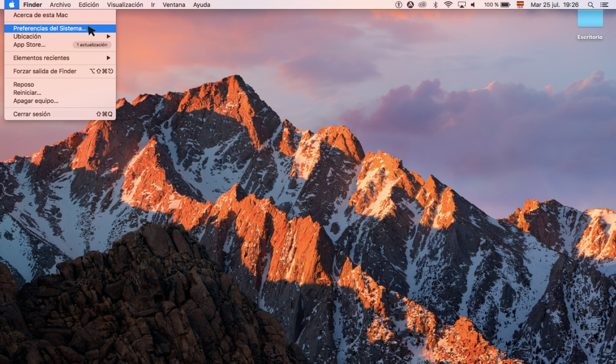Open Spotlight search magnifier
This screenshot has width=616, height=364.
pyautogui.click(x=591, y=5)
